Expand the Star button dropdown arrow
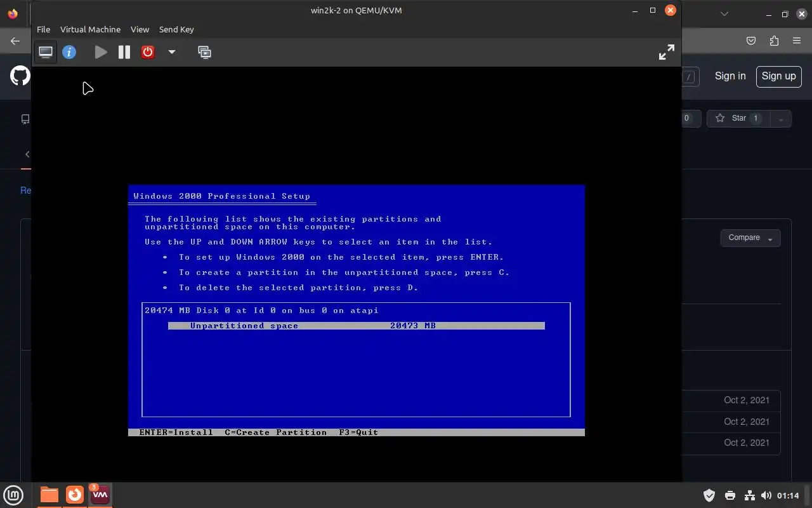 pos(781,119)
